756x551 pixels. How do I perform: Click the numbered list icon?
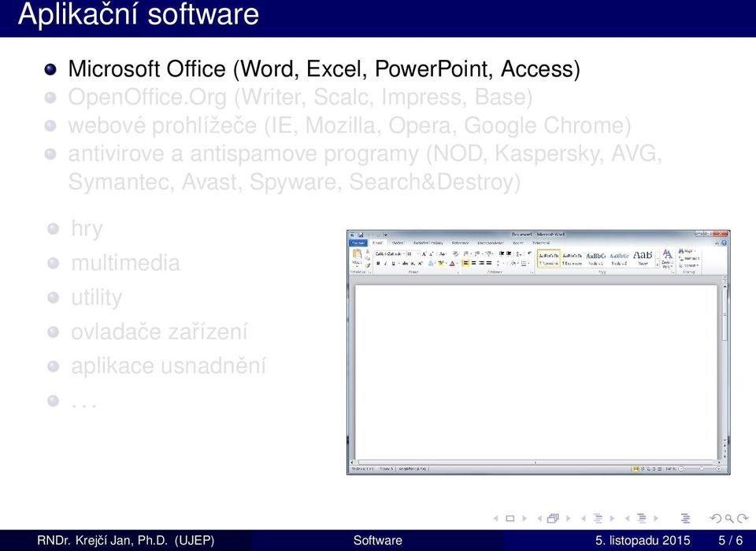coord(477,253)
